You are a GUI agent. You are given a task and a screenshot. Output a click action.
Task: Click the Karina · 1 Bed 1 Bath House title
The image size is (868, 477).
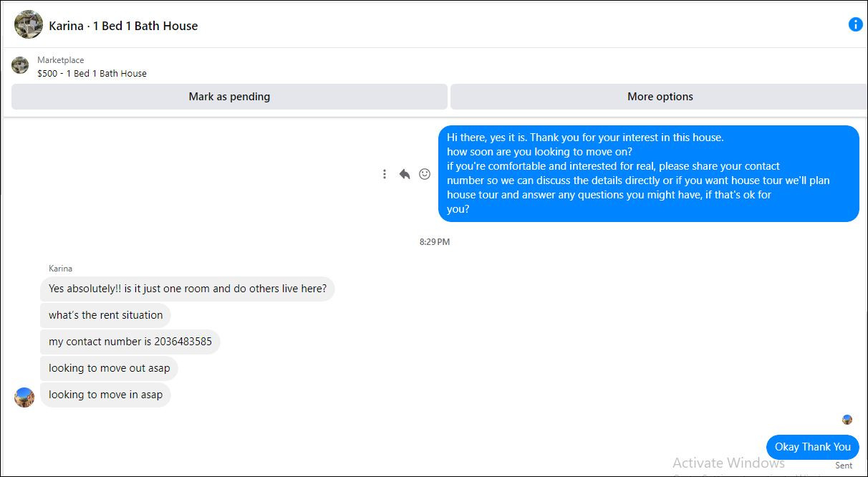point(123,26)
